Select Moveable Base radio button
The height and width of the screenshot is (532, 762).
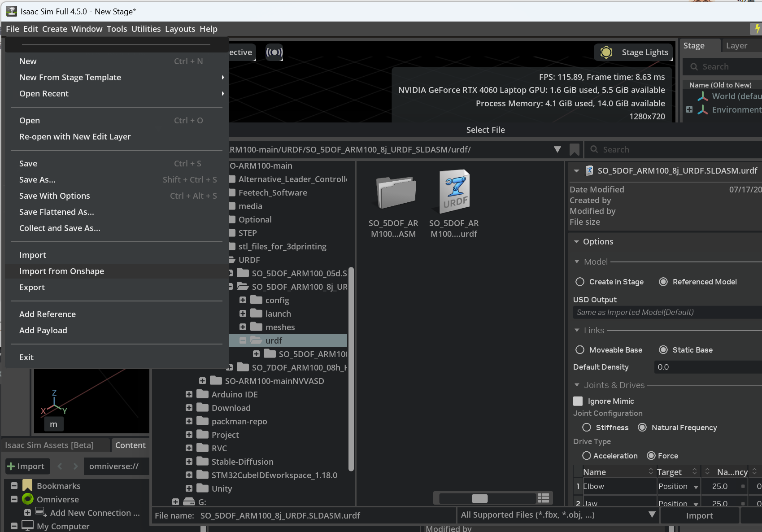click(580, 350)
